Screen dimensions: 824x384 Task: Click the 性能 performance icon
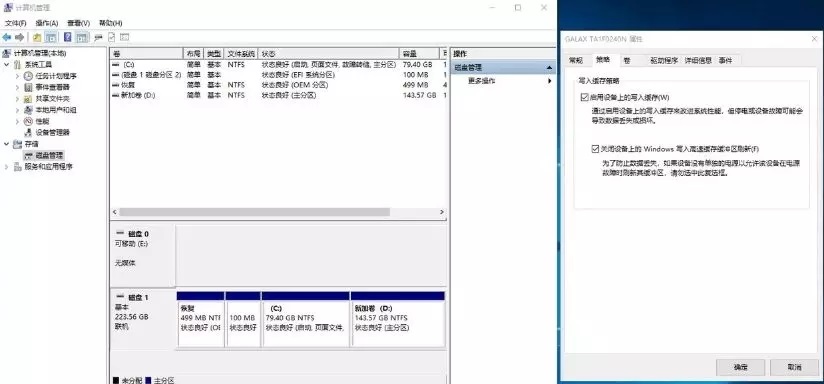click(28, 121)
